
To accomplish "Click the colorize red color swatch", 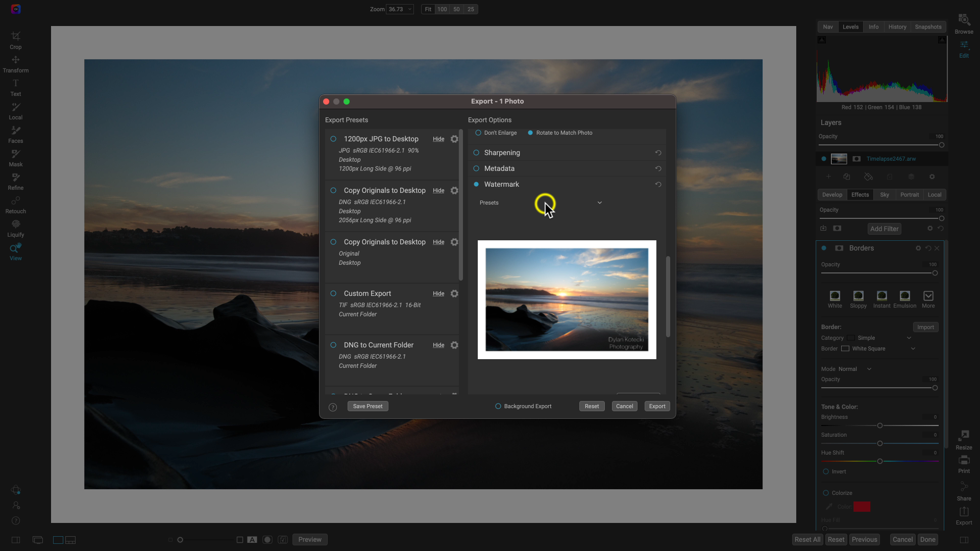I will tap(862, 507).
